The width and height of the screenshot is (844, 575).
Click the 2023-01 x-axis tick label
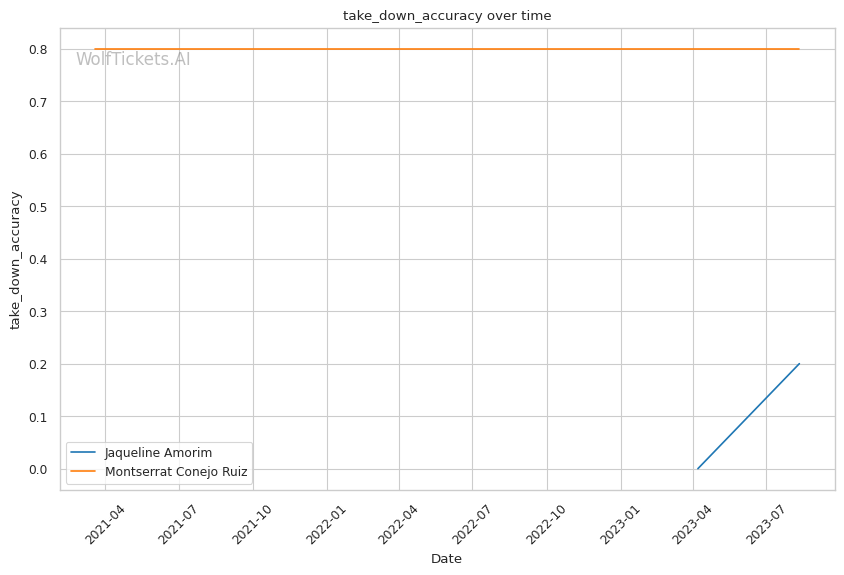[x=622, y=522]
